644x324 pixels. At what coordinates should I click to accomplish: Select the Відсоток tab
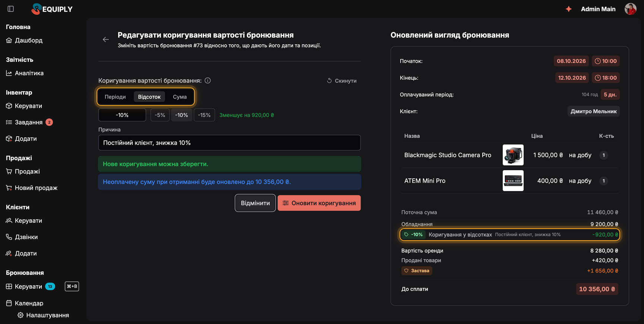tap(149, 97)
